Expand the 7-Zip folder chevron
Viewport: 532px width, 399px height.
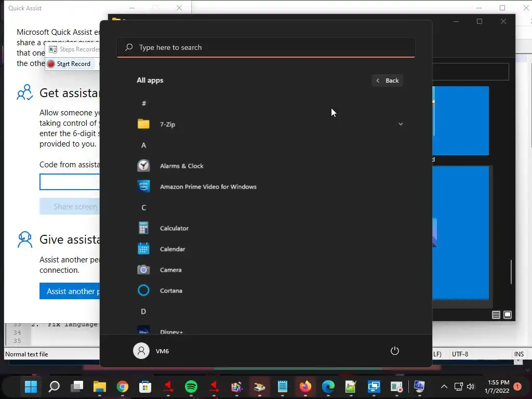[x=401, y=124]
